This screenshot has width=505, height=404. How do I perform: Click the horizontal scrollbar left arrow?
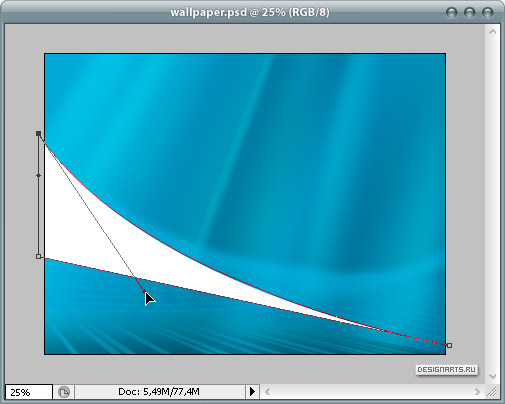coord(267,392)
